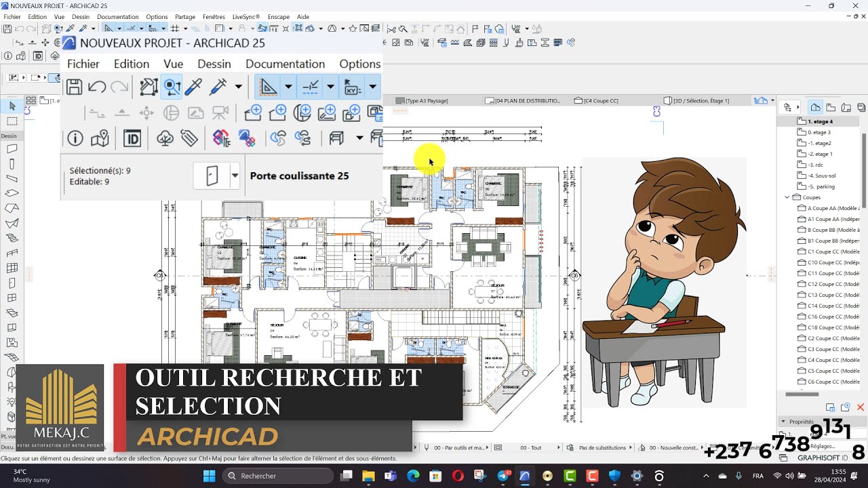Open the 3D view tabs dropdown arrow

pyautogui.click(x=772, y=100)
